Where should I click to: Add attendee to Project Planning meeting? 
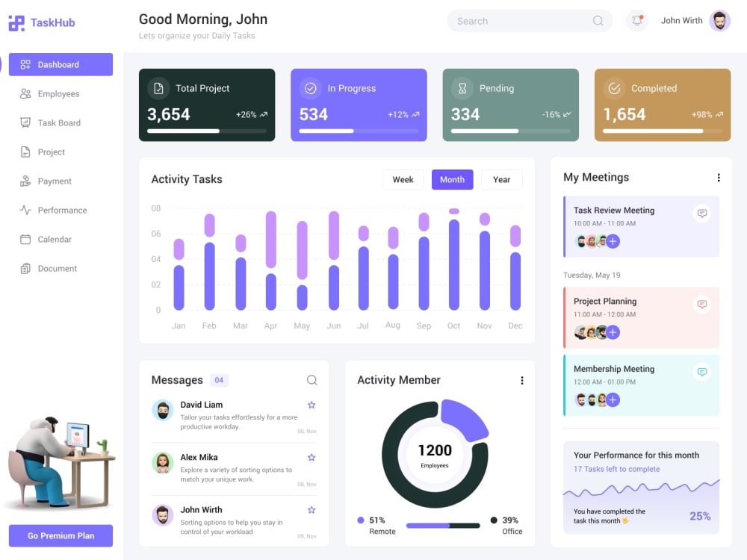click(613, 332)
